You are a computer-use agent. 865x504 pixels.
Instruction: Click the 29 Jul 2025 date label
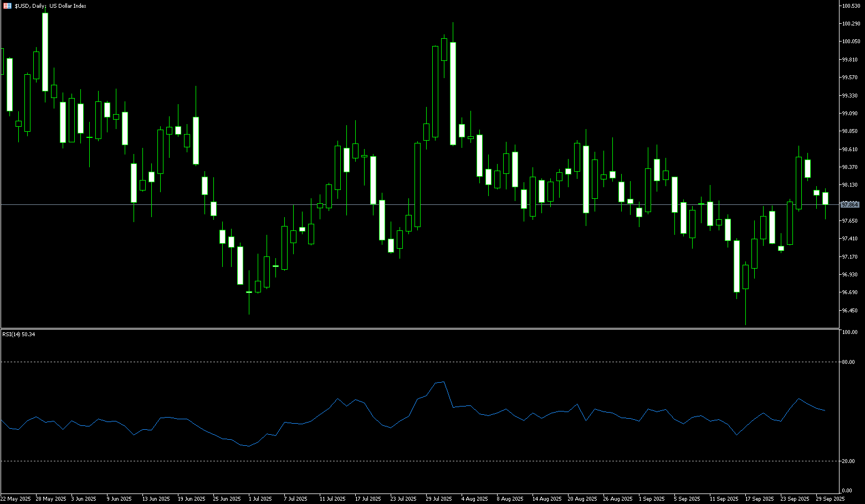tap(439, 499)
